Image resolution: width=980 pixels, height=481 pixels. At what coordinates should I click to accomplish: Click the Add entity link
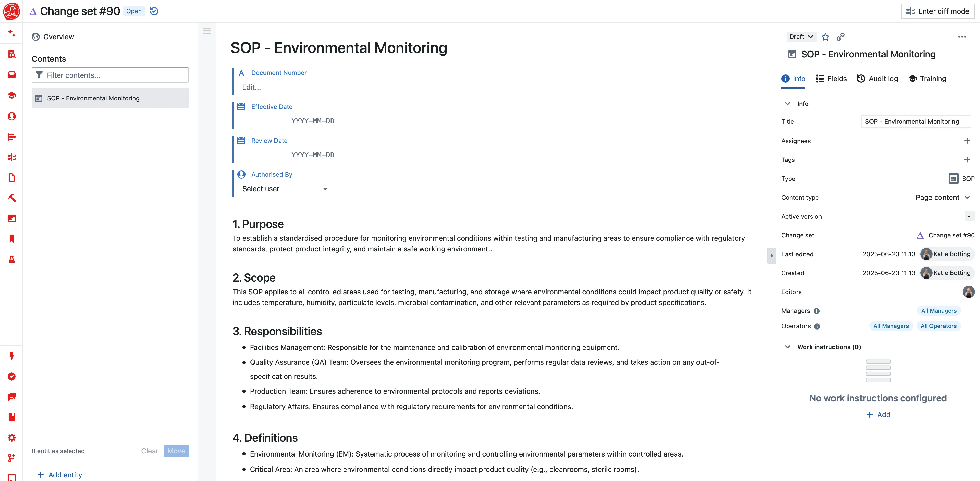[60, 475]
